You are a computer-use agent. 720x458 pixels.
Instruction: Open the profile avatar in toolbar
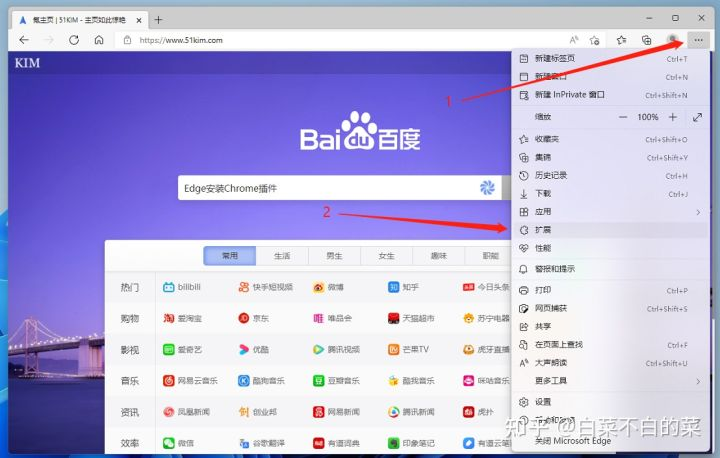point(673,39)
